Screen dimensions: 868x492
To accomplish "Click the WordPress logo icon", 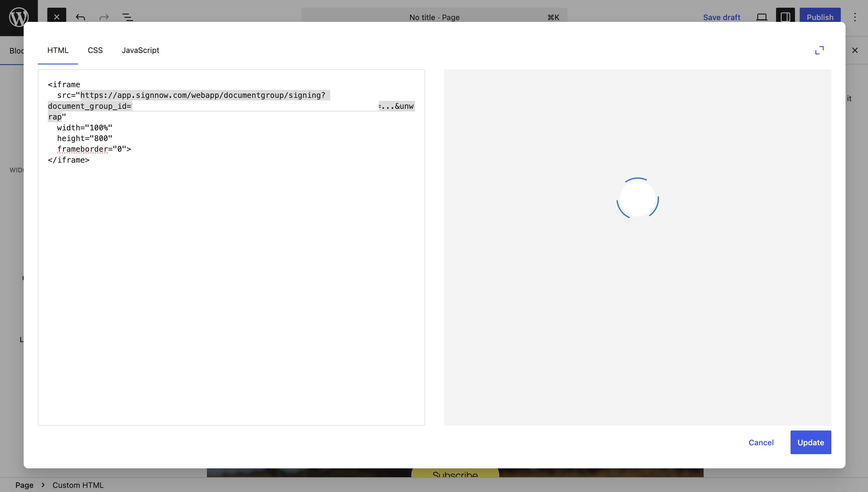I will coord(19,17).
